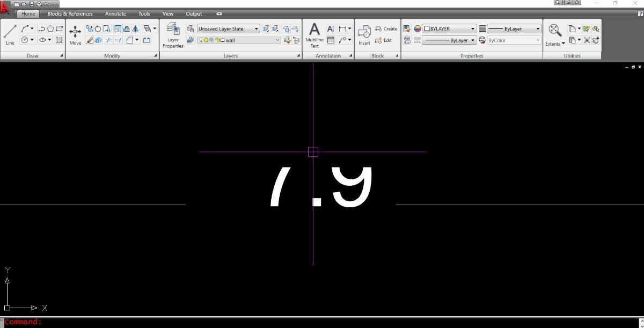Click the color wheel icon in Properties
Viewport: 644px width, 328px height.
(418, 29)
